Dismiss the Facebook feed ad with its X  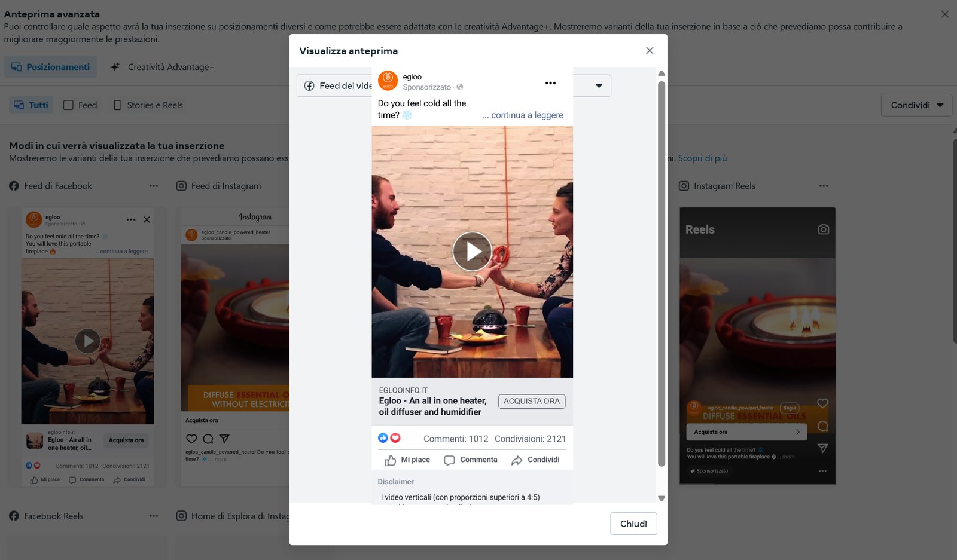click(x=147, y=220)
